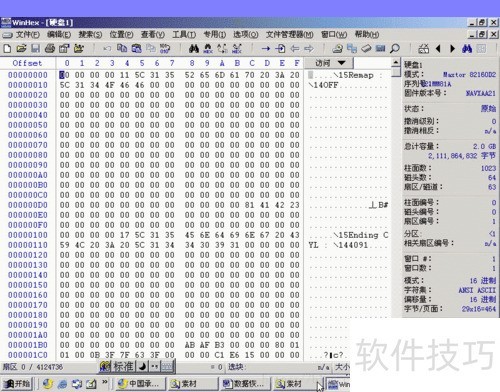Go to the next sector with the black right arrow
Screen dimensions: 500x392
click(452, 49)
